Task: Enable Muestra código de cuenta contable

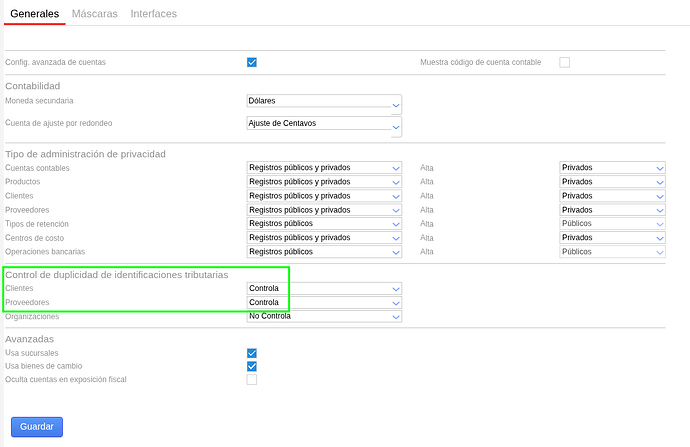Action: point(564,62)
